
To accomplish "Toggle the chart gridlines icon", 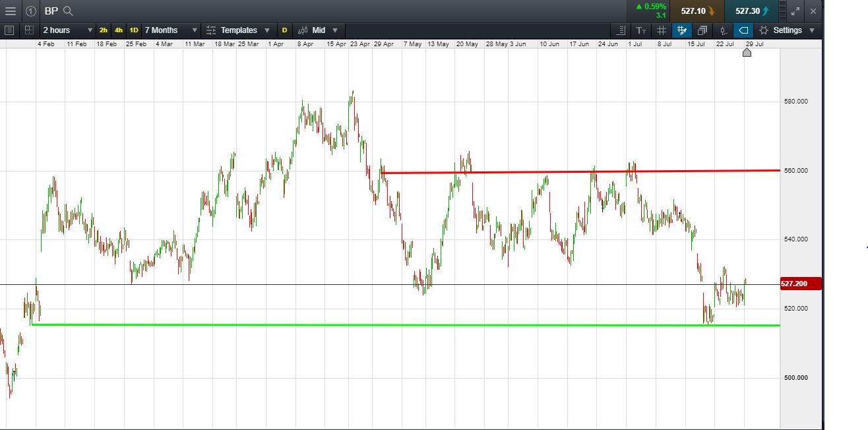I will (661, 30).
